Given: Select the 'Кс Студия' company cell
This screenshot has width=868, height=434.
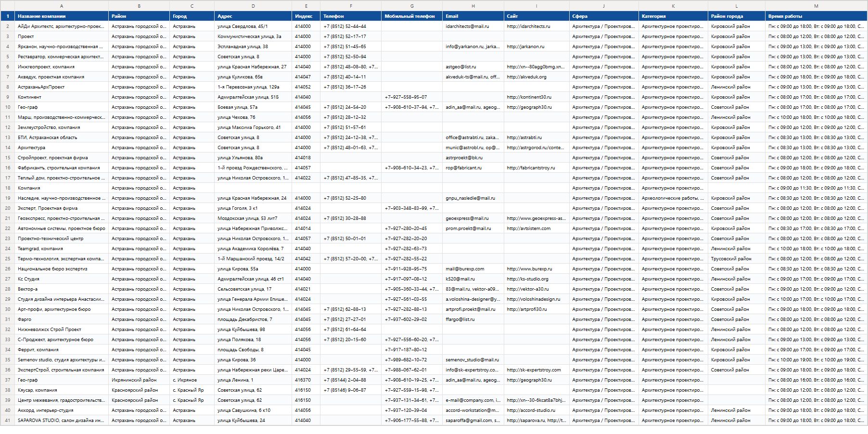Looking at the screenshot, I should pyautogui.click(x=62, y=279).
